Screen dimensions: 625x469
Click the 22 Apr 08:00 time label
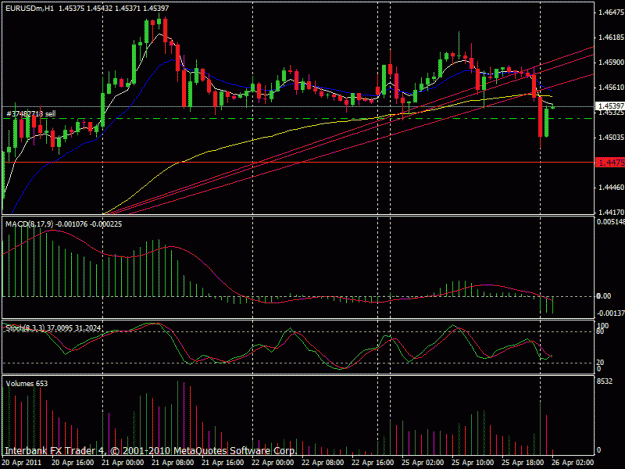(322, 463)
